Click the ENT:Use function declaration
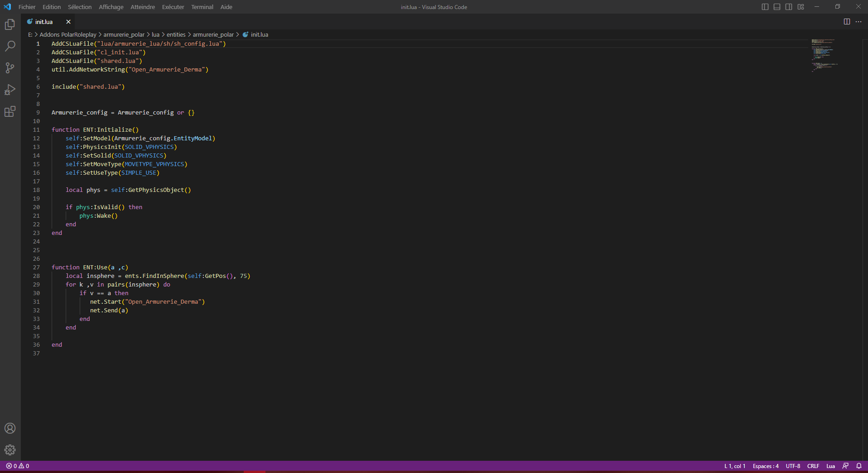 pyautogui.click(x=90, y=267)
